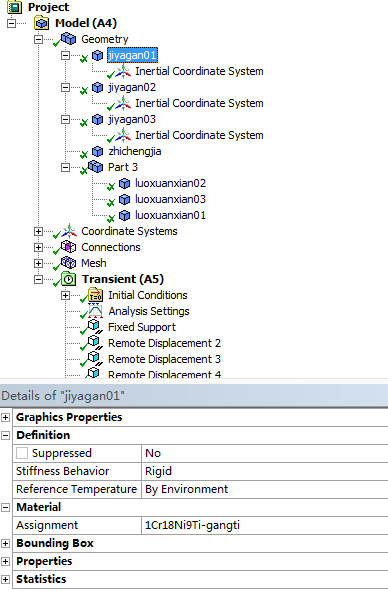Click the Remote Displacement 4 icon
Image resolution: width=388 pixels, height=592 pixels.
pyautogui.click(x=94, y=373)
